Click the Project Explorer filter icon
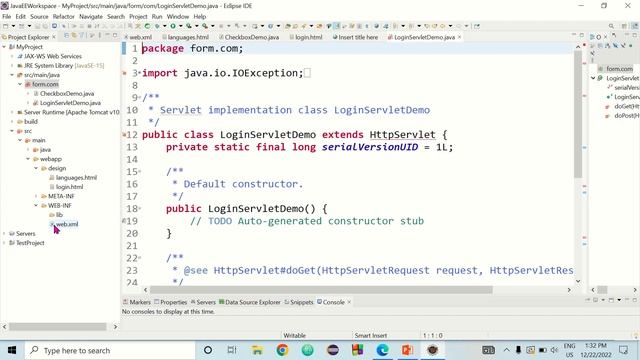The image size is (640, 360). coord(82,36)
